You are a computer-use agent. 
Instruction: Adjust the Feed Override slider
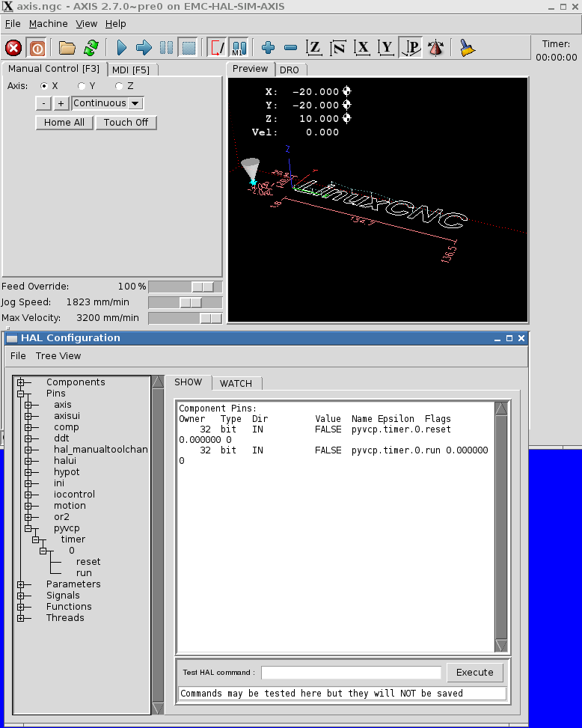(203, 287)
